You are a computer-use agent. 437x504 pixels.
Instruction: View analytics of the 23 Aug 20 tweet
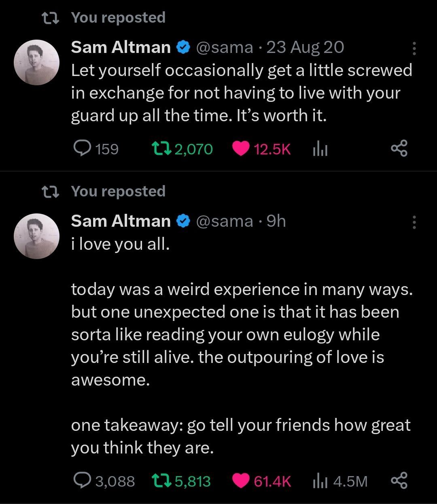(x=320, y=150)
